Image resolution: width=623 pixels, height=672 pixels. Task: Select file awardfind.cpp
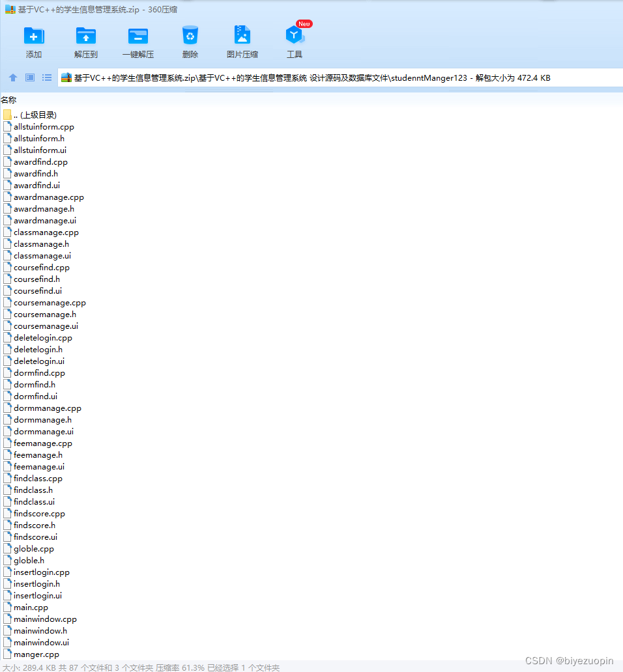point(36,162)
